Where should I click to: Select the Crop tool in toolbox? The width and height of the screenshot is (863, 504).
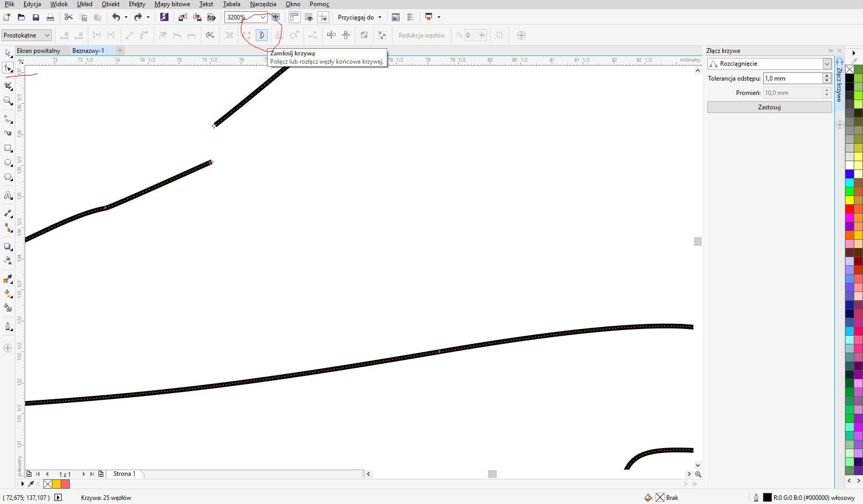[x=8, y=86]
